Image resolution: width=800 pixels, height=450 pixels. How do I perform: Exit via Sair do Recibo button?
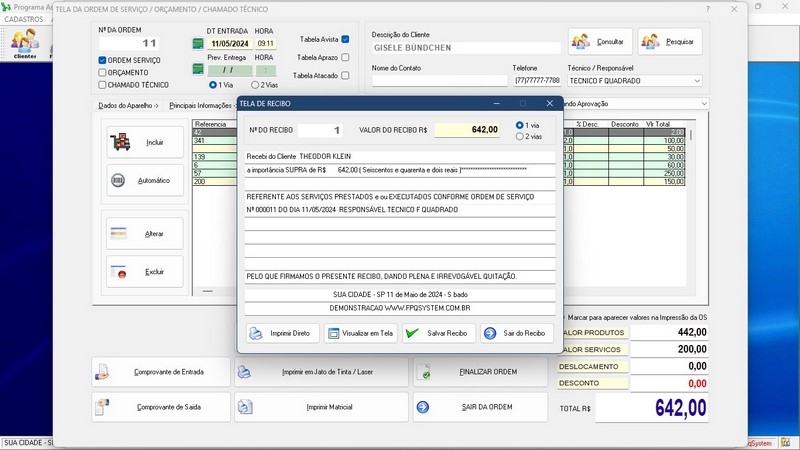click(x=516, y=334)
